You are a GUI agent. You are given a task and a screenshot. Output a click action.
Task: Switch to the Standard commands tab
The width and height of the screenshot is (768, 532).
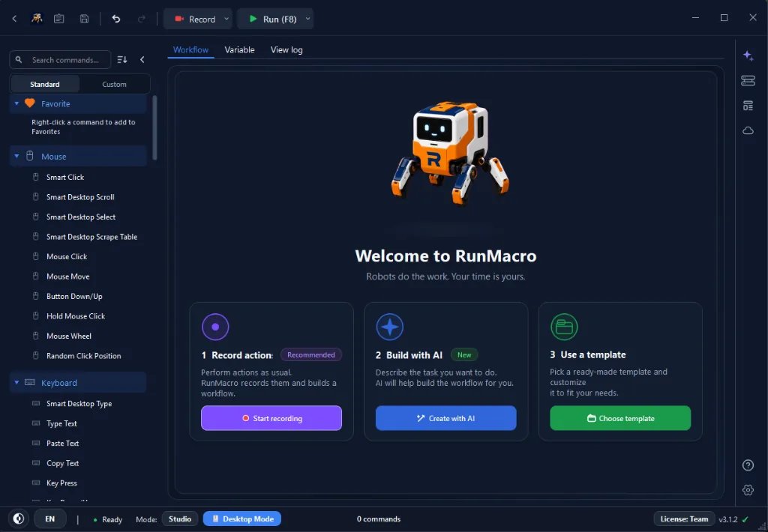[x=44, y=84]
